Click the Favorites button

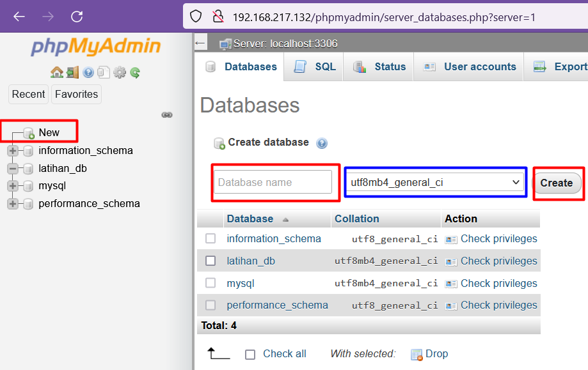click(77, 94)
